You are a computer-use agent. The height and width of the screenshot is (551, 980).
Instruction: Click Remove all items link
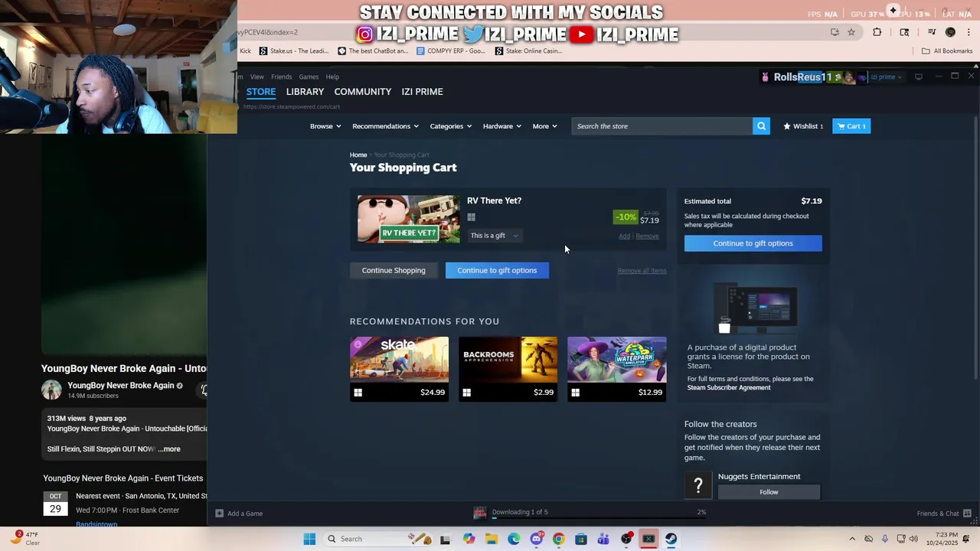click(x=642, y=271)
